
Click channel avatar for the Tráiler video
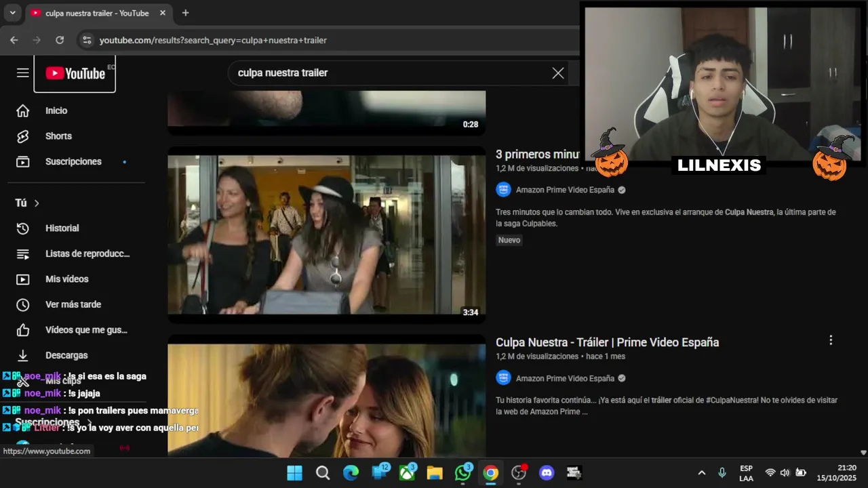pos(503,378)
